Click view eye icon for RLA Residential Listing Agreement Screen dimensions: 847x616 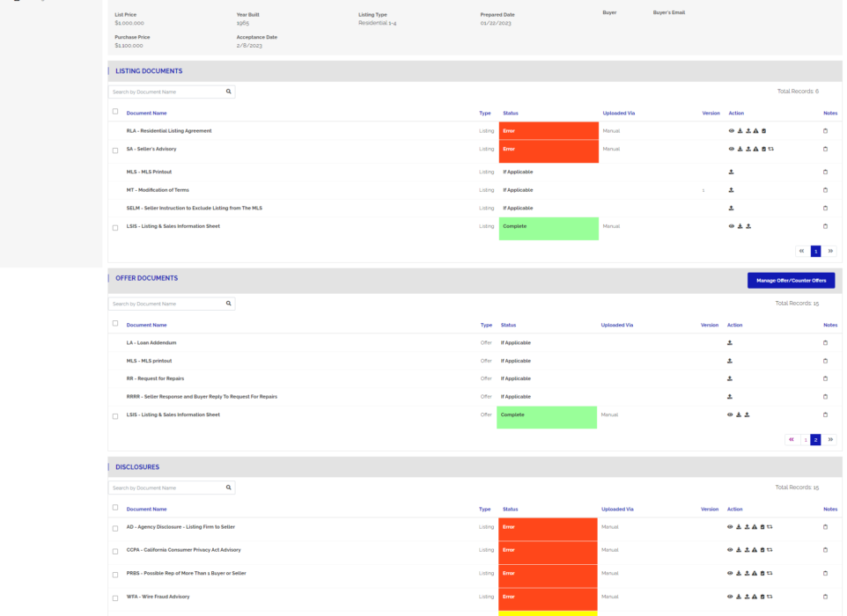(x=732, y=131)
